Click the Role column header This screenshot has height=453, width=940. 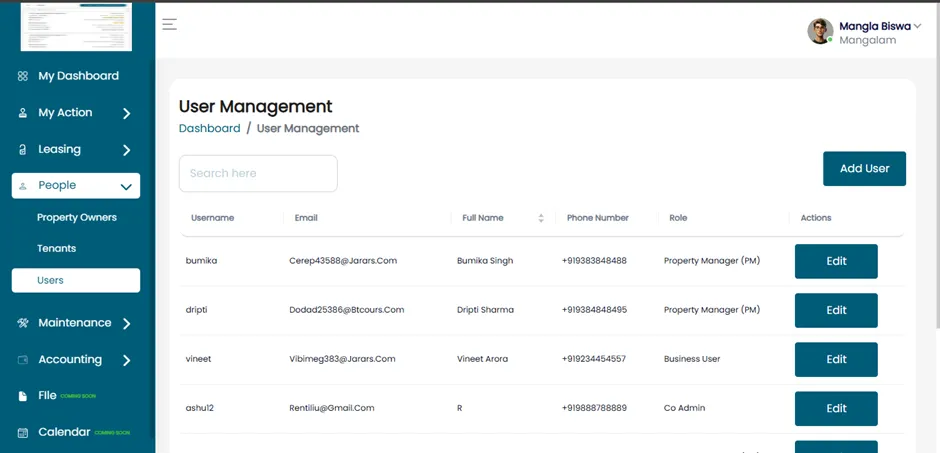pos(678,218)
